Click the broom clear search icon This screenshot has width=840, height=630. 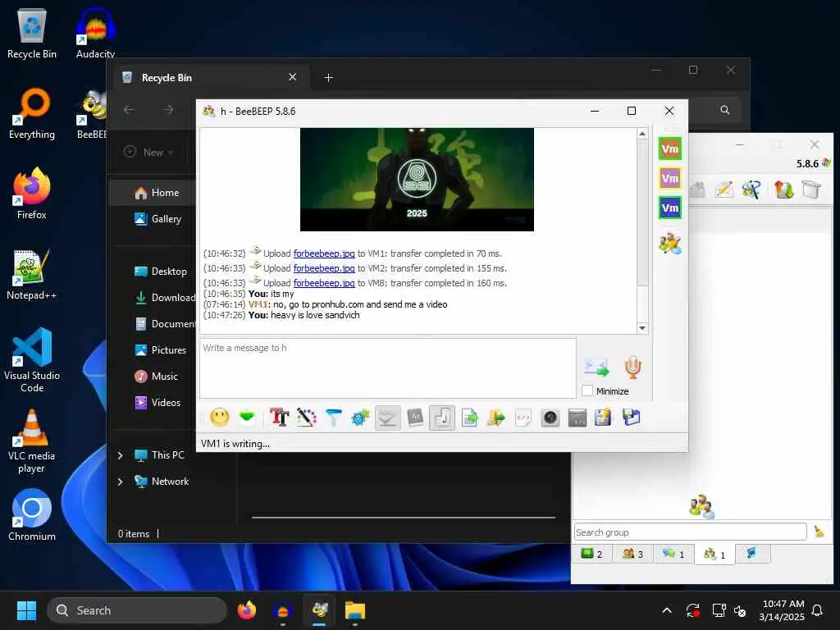819,532
